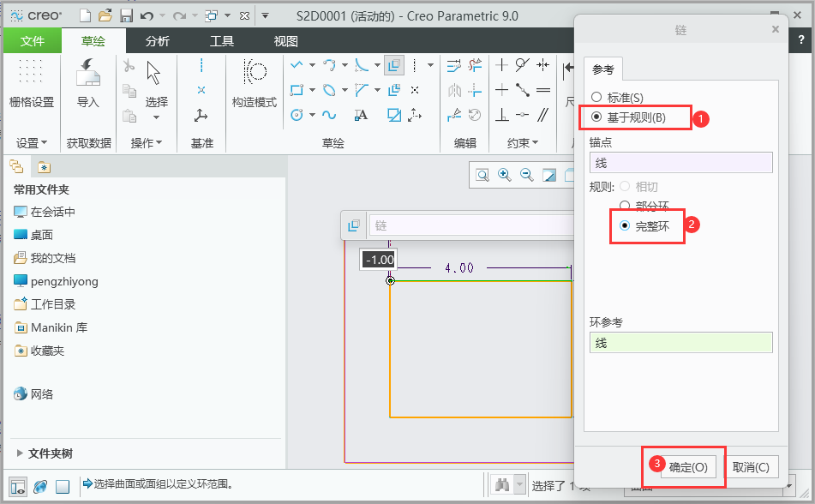
Task: Open the 文件 menu
Action: click(x=33, y=39)
